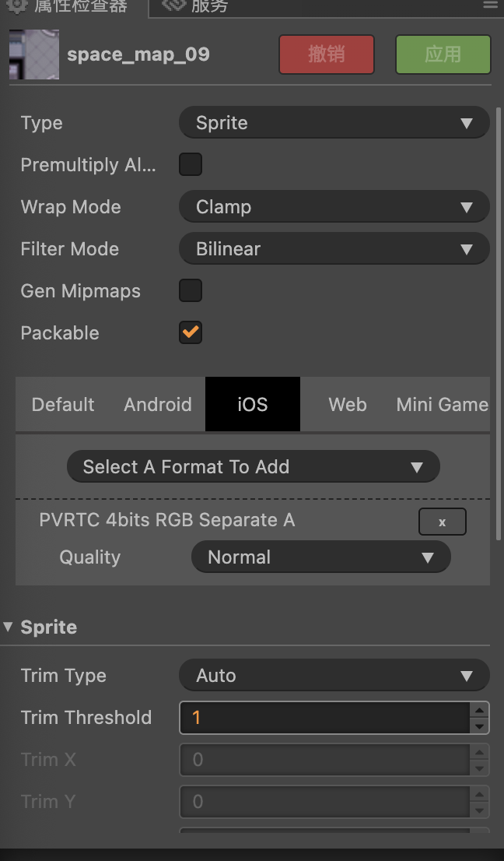Screen dimensions: 504x861
Task: Uncheck the Packable checkbox
Action: 191,333
